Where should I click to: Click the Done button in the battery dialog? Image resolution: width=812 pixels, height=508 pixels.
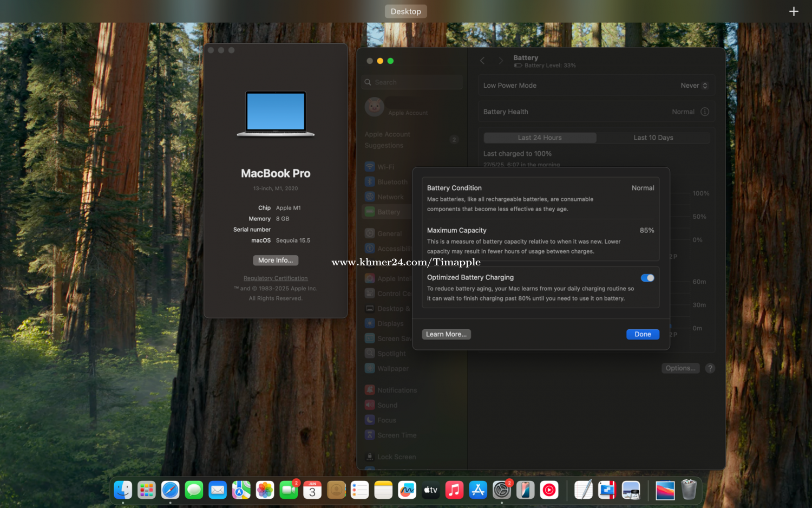tap(643, 335)
